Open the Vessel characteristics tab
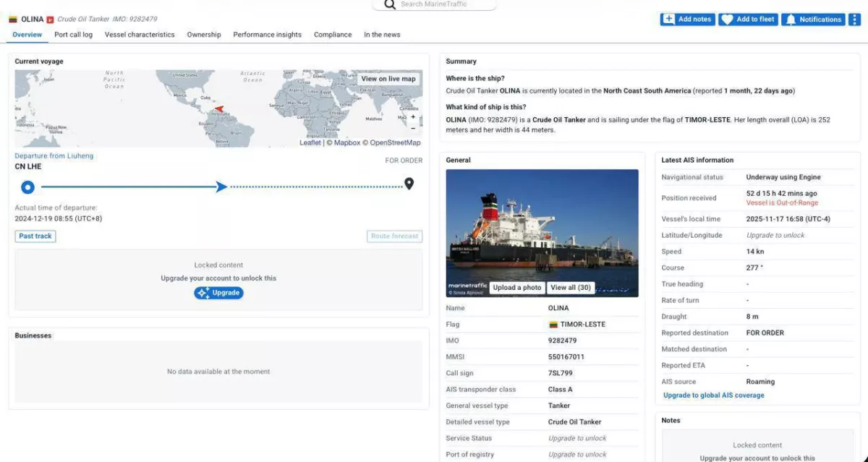The height and width of the screenshot is (462, 868). (x=140, y=35)
